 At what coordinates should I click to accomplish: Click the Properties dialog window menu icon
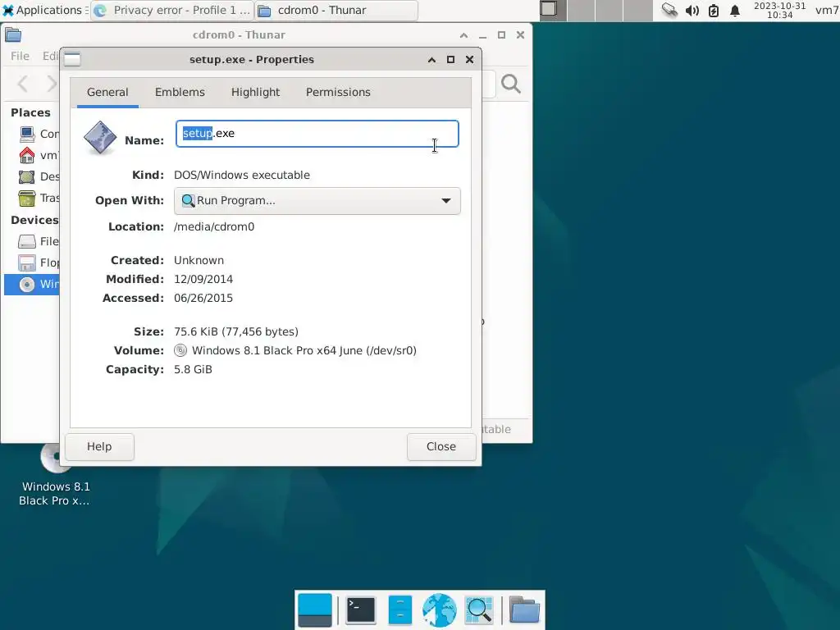tap(72, 59)
